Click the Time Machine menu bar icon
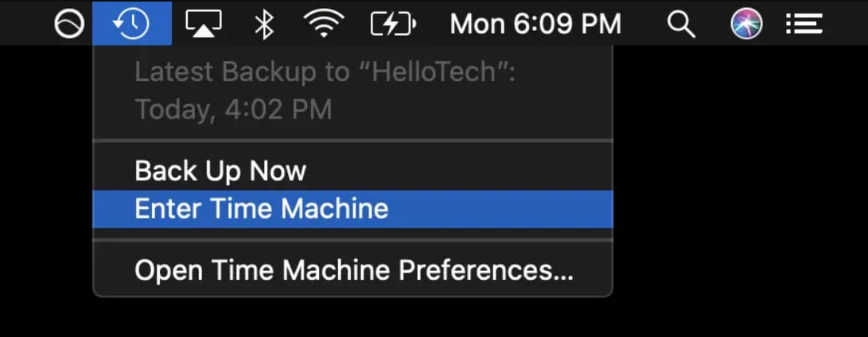The width and height of the screenshot is (868, 337). (131, 24)
